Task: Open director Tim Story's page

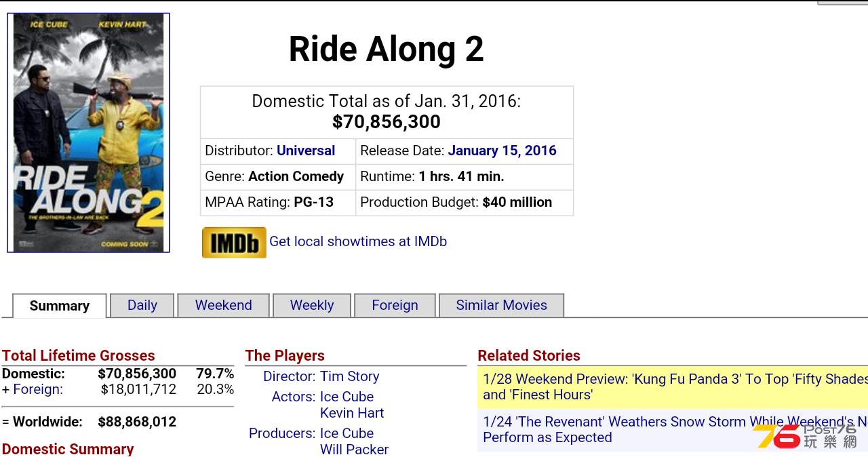Action: 349,376
